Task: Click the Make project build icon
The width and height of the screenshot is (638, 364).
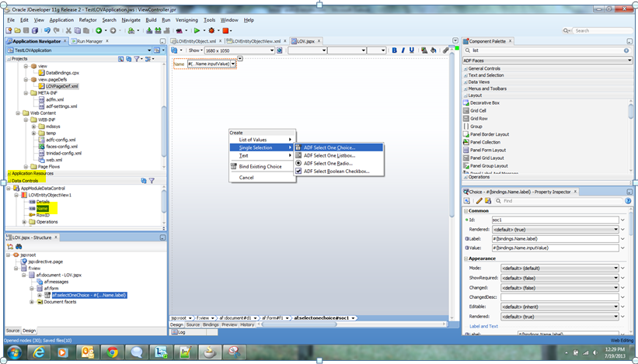Action: pyautogui.click(x=149, y=30)
